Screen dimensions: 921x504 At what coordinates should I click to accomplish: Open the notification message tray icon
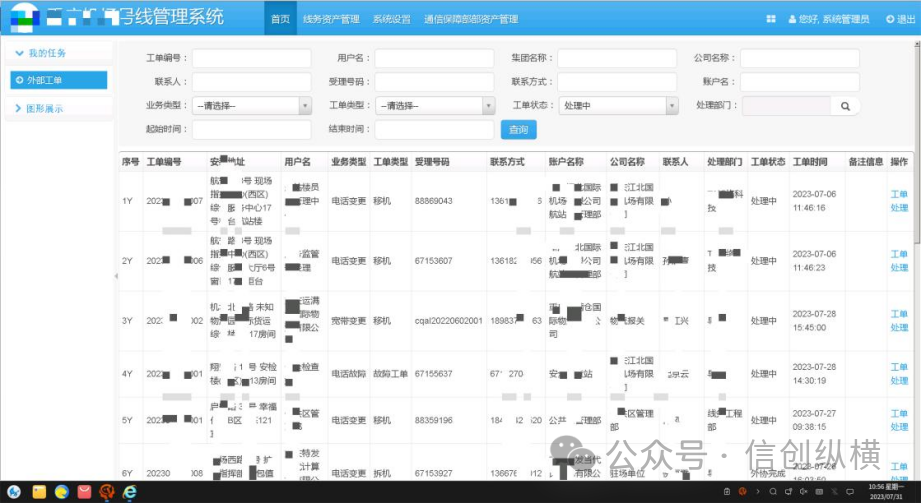(x=849, y=491)
